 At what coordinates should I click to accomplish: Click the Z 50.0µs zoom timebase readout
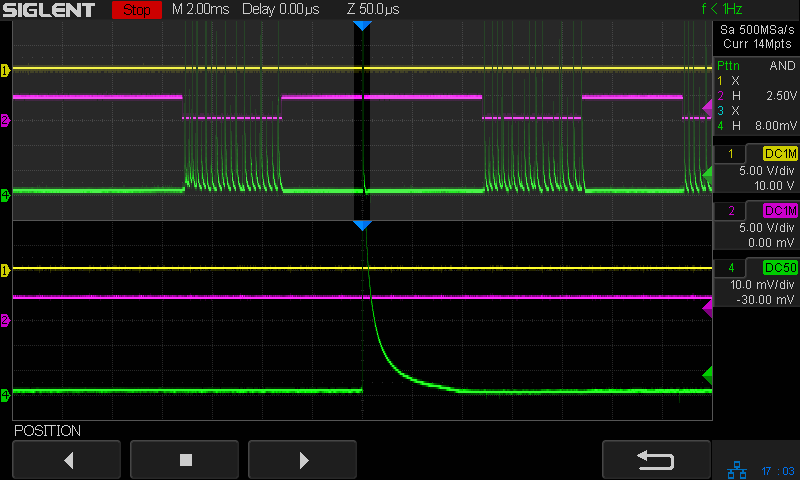tap(373, 9)
